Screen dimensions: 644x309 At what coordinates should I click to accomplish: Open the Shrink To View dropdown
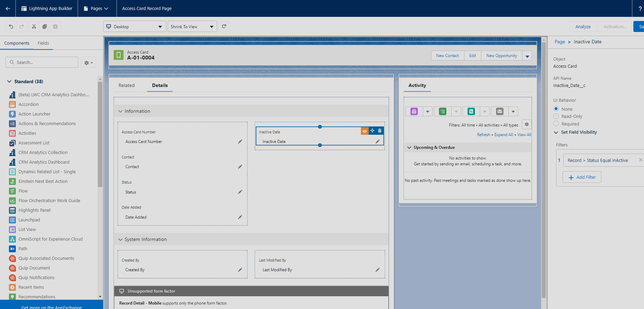point(192,26)
